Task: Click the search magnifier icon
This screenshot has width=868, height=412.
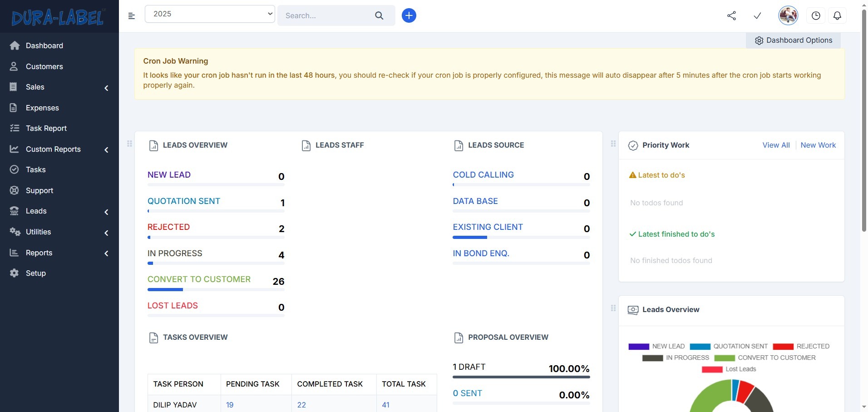Action: point(379,15)
